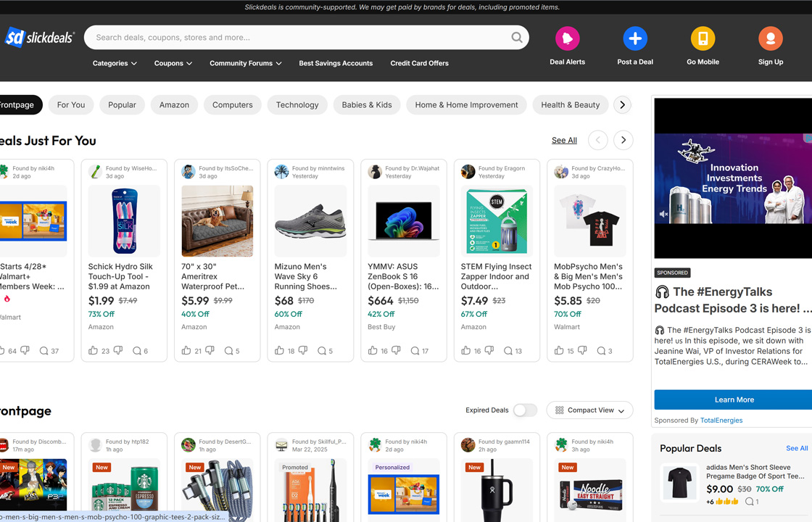The width and height of the screenshot is (812, 522).
Task: Thumbs down the STEM Insect Zapper deal
Action: pyautogui.click(x=489, y=350)
